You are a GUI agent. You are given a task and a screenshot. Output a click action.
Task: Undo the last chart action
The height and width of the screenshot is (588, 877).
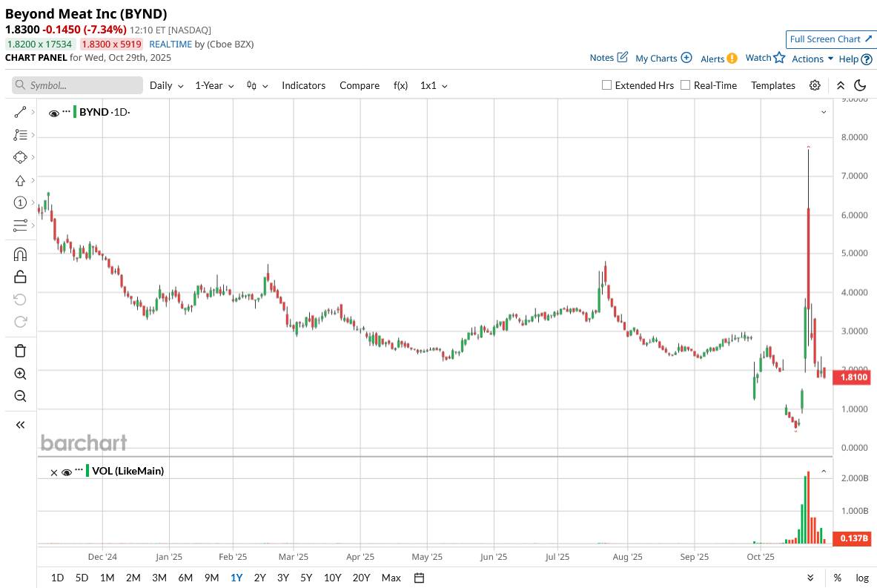20,300
